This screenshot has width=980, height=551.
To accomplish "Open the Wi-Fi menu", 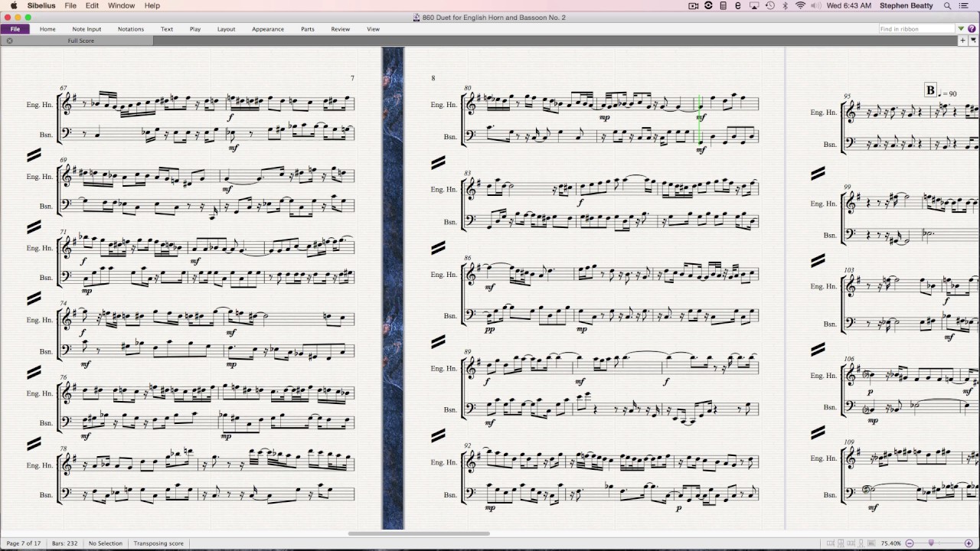I will [x=801, y=5].
